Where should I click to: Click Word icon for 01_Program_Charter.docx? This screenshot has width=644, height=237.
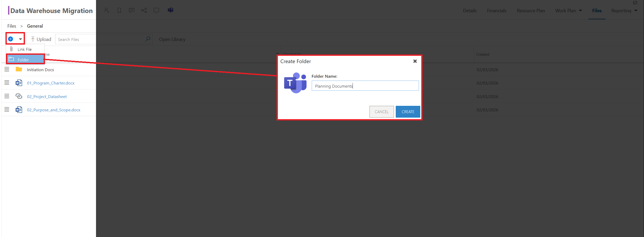click(x=19, y=83)
